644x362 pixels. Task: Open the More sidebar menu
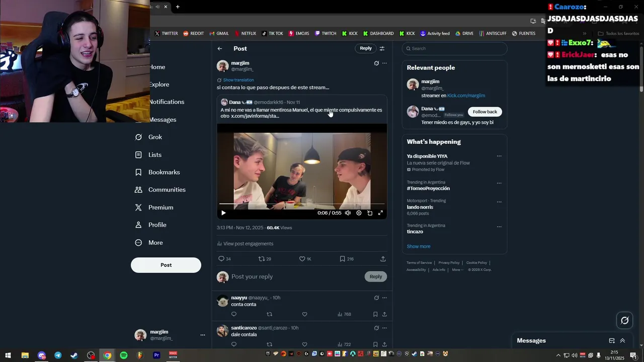tap(149, 243)
